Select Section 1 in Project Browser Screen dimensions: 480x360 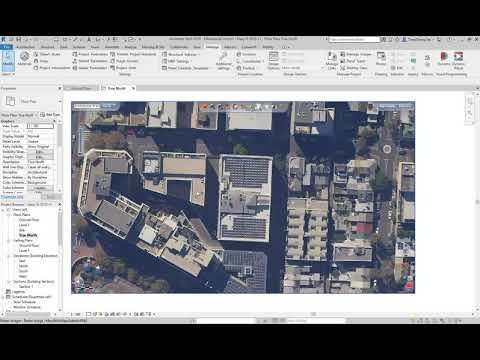coord(25,287)
